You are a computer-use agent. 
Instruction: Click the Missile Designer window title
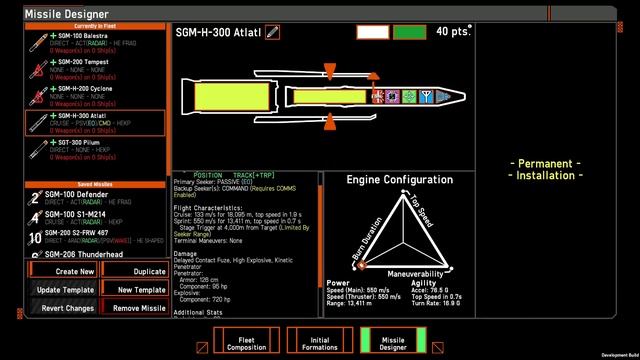pos(67,14)
